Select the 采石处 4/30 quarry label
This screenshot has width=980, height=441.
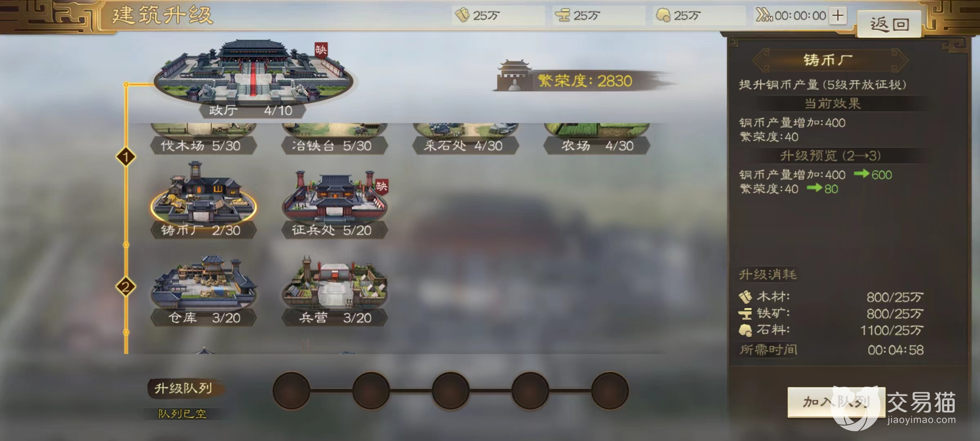pyautogui.click(x=465, y=146)
